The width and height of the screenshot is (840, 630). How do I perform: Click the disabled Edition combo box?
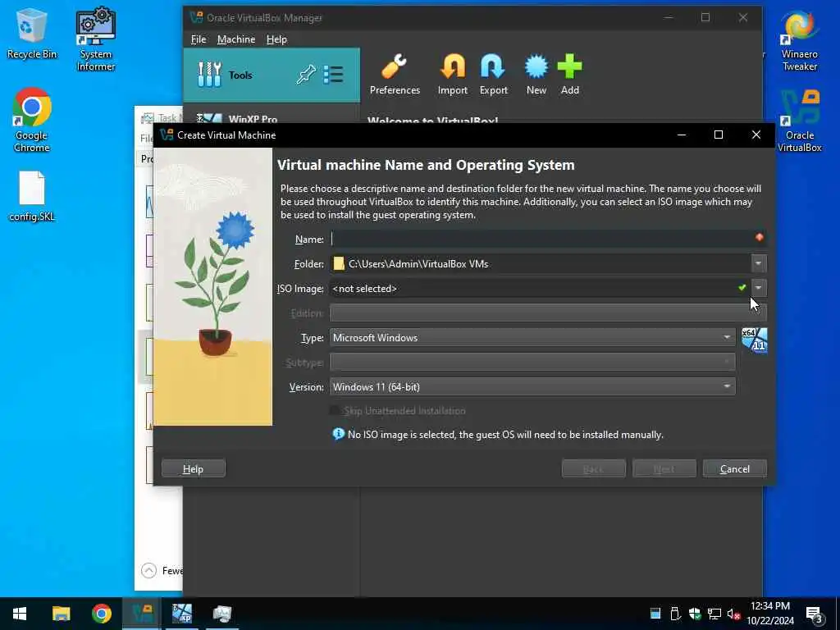pos(548,313)
